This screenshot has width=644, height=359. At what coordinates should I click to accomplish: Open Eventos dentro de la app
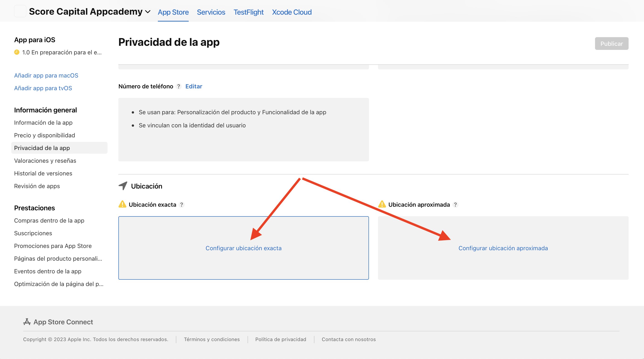click(47, 271)
